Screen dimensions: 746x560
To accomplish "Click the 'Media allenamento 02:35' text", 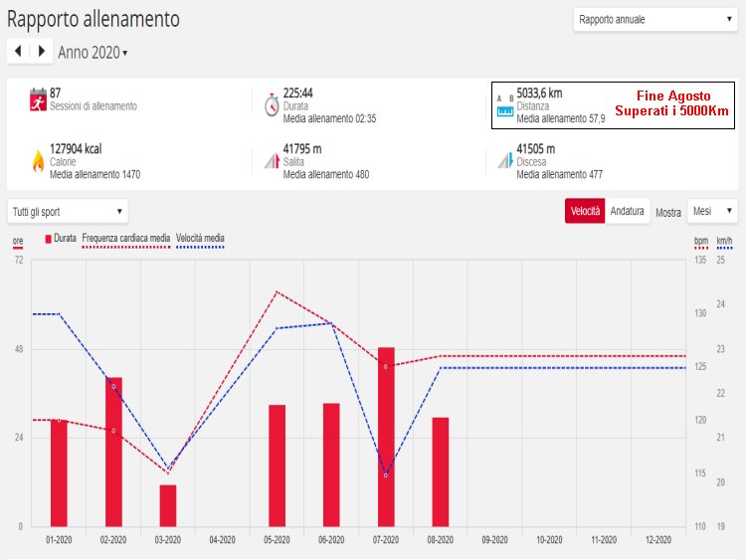I will point(329,118).
